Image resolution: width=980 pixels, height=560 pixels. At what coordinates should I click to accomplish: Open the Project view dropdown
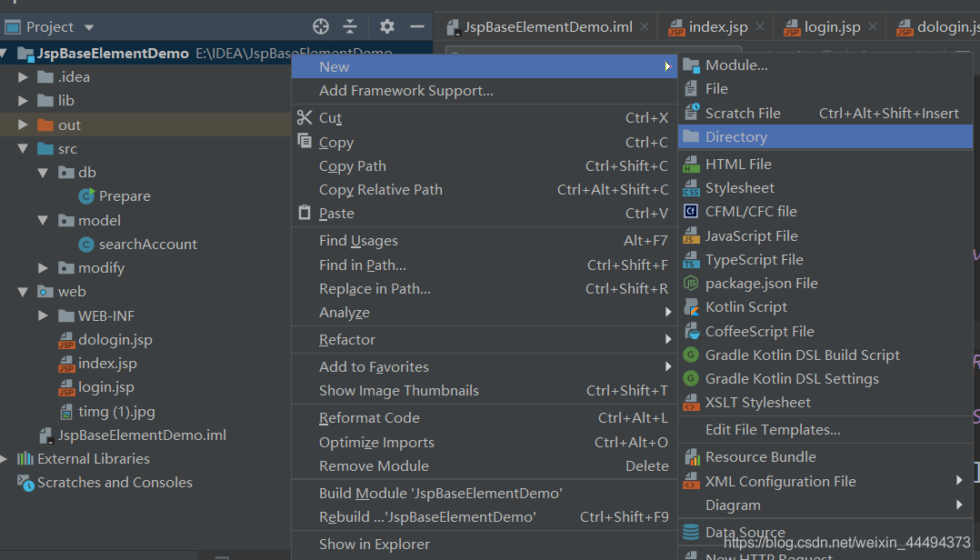[89, 27]
